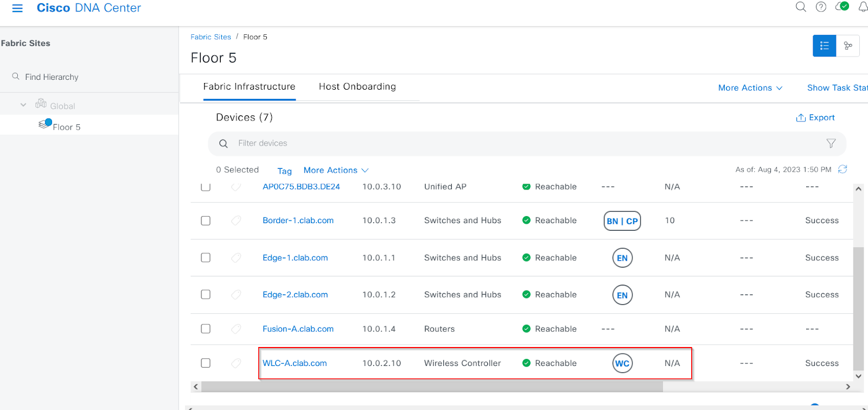
Task: Open the WLC-A.clab.com device link
Action: (295, 363)
